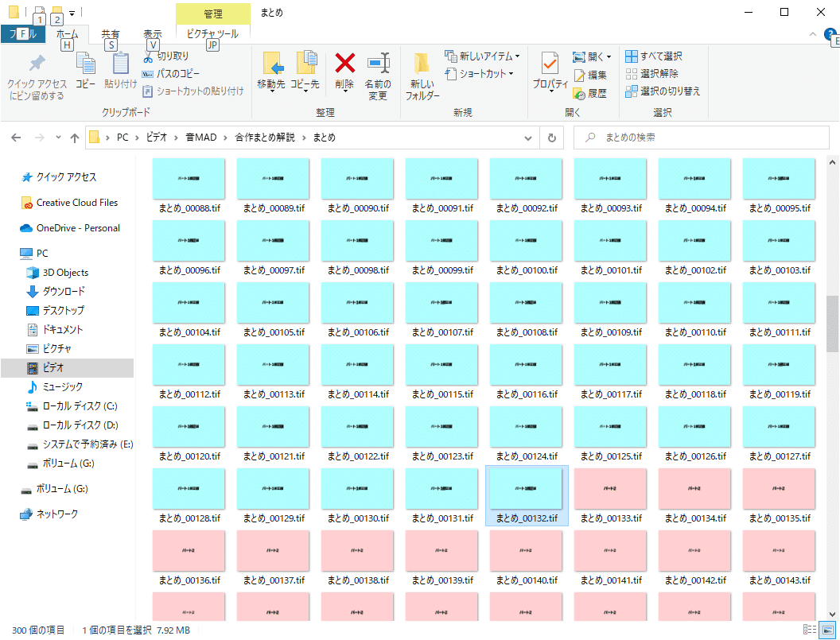Expand path chevron after 音MAD
Screen dimensions: 840x640
pos(226,138)
